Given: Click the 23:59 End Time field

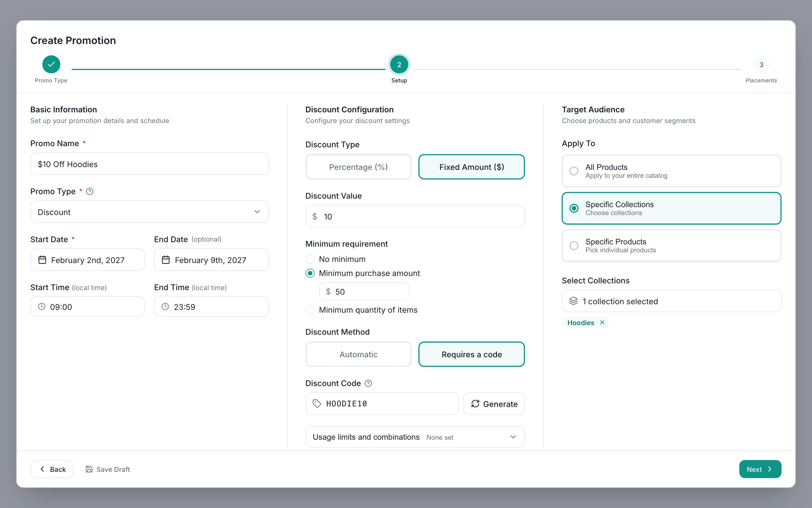Looking at the screenshot, I should [211, 307].
